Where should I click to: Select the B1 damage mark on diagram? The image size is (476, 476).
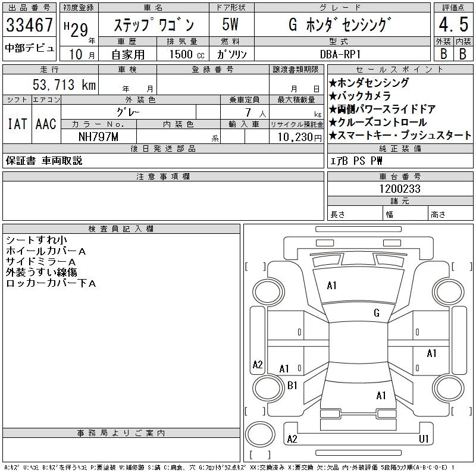click(x=292, y=386)
